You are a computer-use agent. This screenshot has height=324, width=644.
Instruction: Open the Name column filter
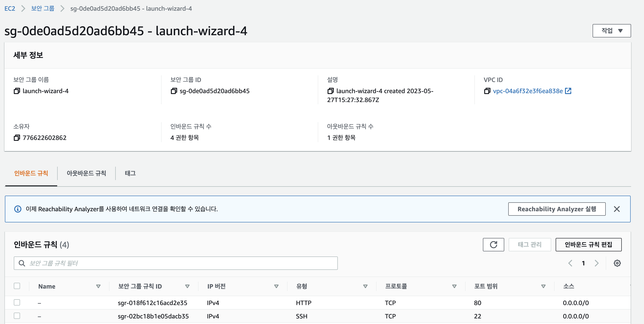99,286
